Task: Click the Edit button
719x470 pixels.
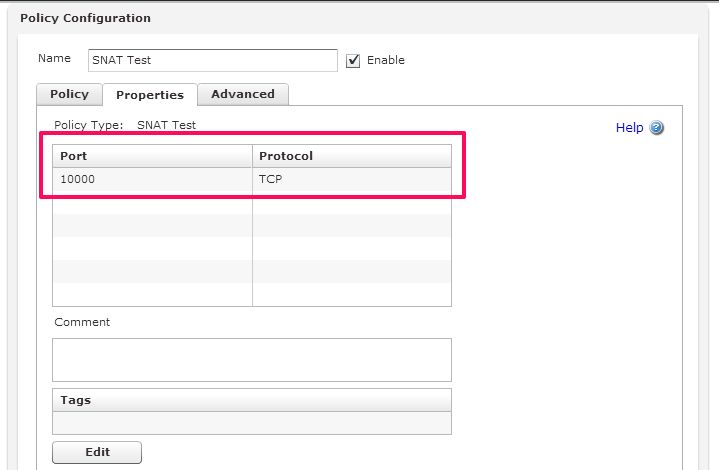Action: coord(97,452)
